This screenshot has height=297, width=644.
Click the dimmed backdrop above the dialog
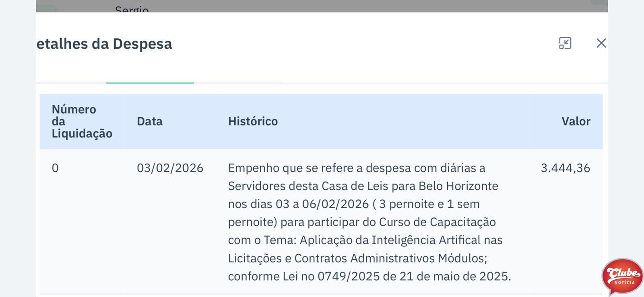pyautogui.click(x=322, y=6)
